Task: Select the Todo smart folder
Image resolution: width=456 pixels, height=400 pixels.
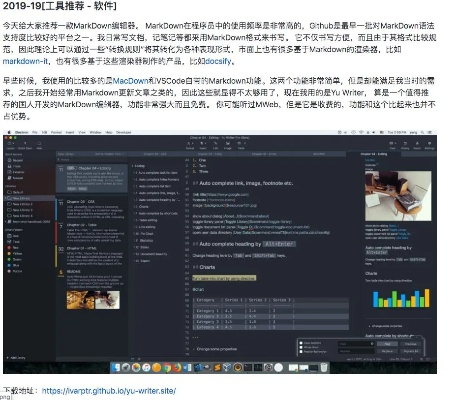Action: pos(13,242)
